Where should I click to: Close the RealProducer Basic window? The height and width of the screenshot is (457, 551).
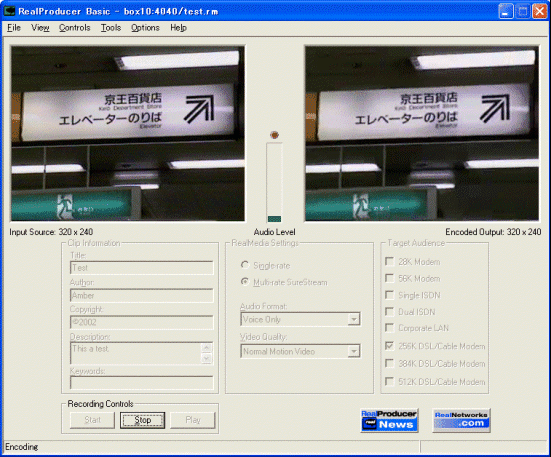(539, 11)
